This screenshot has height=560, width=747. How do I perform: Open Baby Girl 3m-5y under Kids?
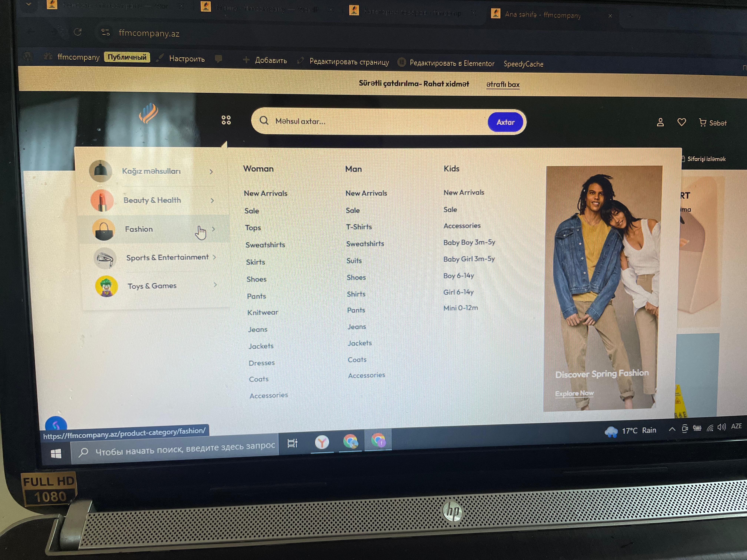point(469,259)
